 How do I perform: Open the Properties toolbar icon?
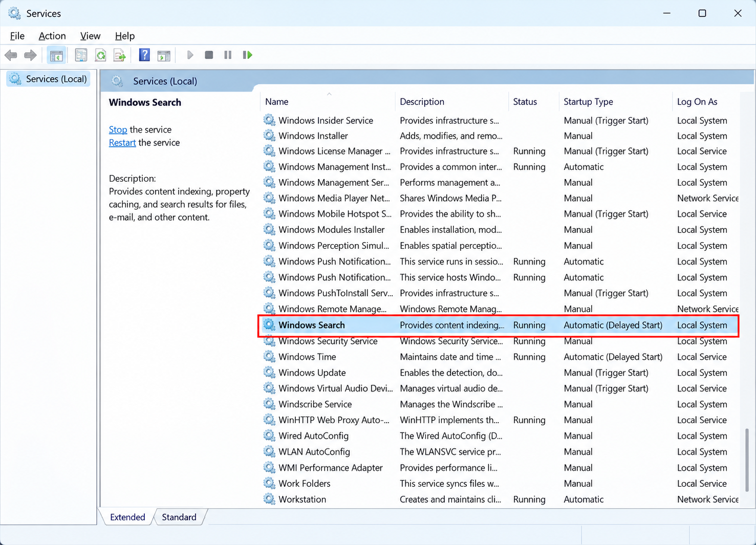(81, 55)
